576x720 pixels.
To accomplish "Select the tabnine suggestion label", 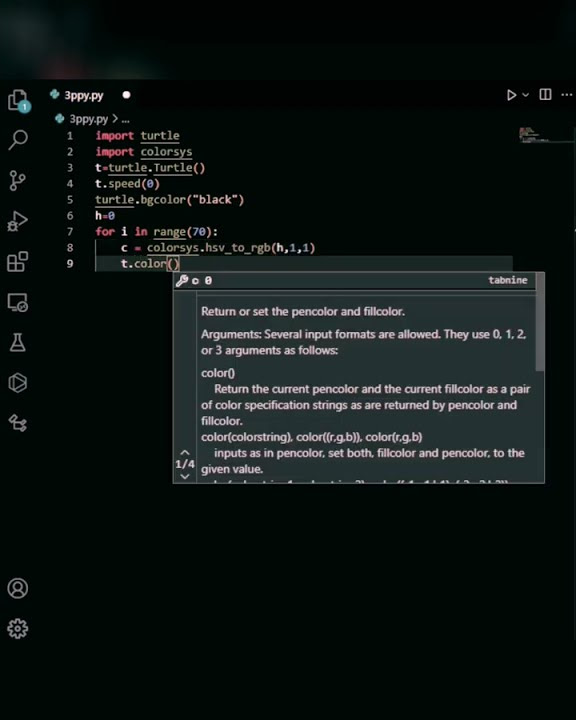I will click(508, 280).
